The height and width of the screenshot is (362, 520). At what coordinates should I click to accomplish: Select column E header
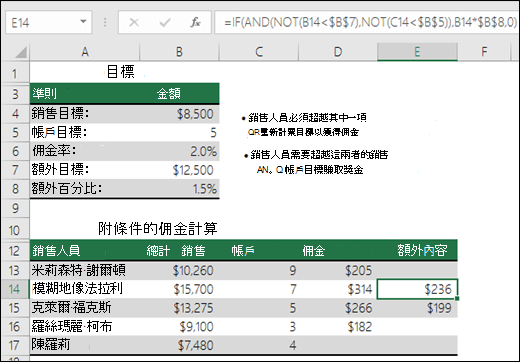coord(417,52)
